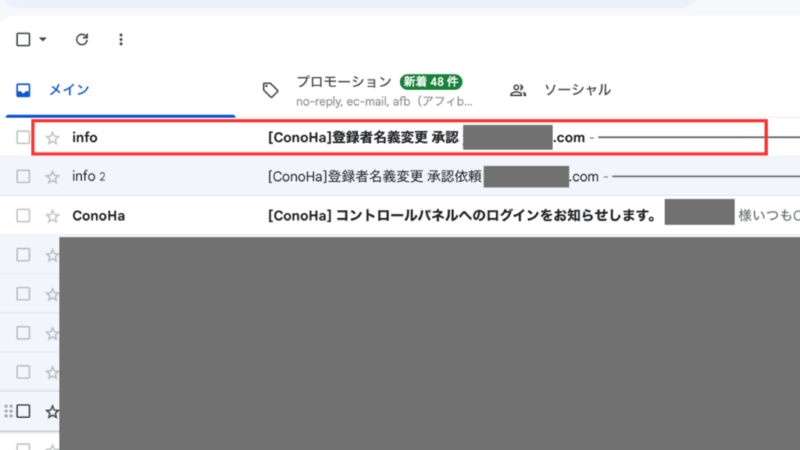Tick the select-all checkbox in toolbar

pyautogui.click(x=23, y=40)
